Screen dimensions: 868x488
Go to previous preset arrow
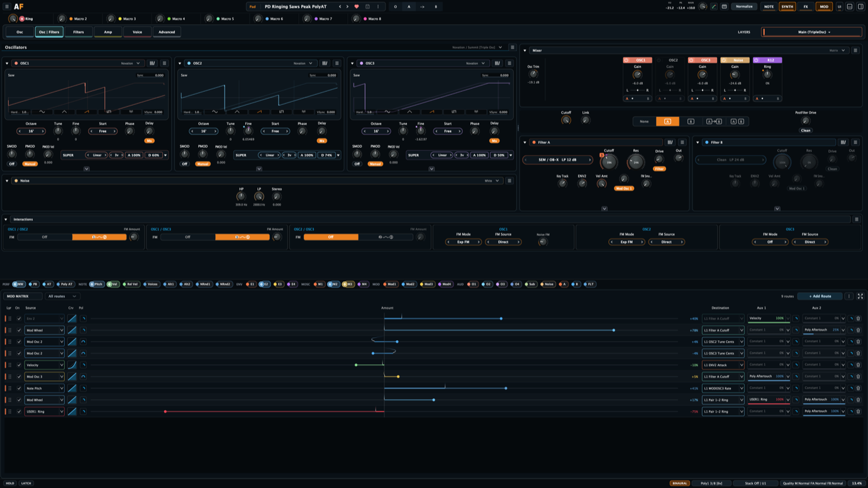[x=340, y=6]
